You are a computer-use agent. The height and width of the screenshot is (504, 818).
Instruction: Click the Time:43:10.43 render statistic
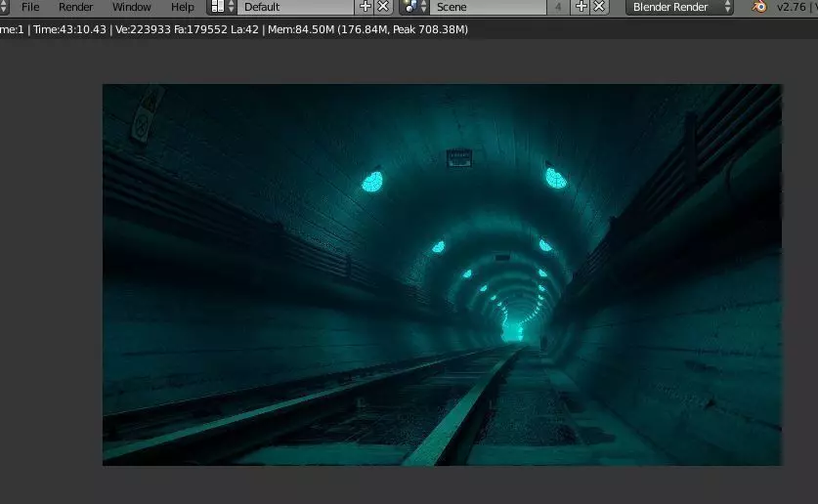70,29
